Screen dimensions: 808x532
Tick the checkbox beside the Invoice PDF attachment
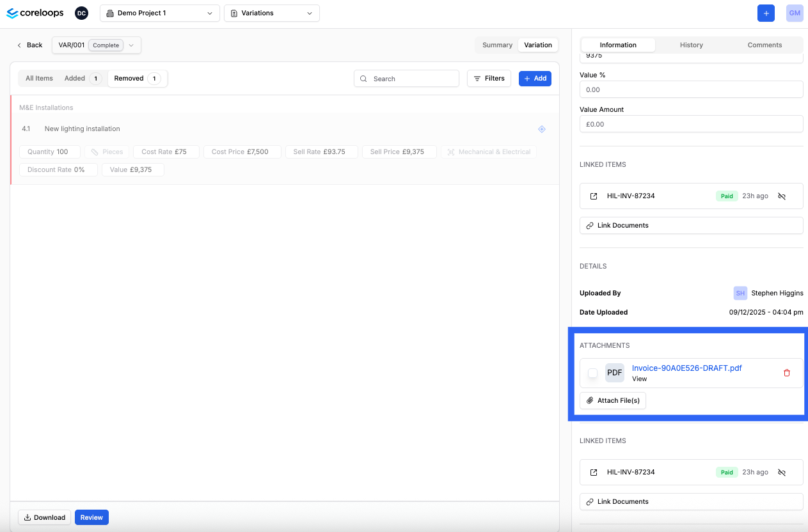593,373
